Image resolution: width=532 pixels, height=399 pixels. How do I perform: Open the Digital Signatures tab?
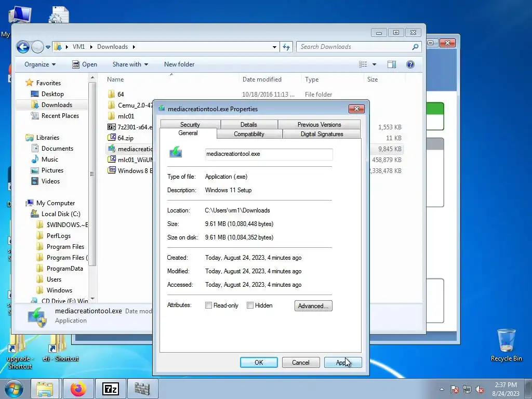click(322, 134)
